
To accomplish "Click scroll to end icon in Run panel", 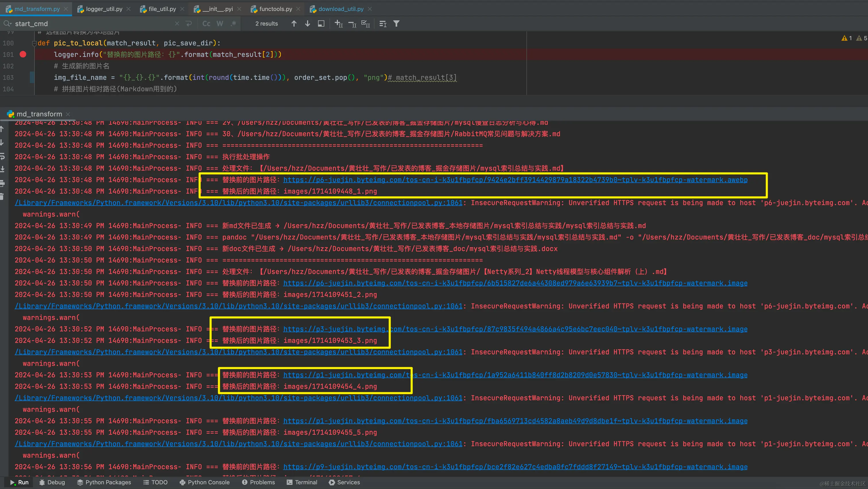I will pos(3,169).
